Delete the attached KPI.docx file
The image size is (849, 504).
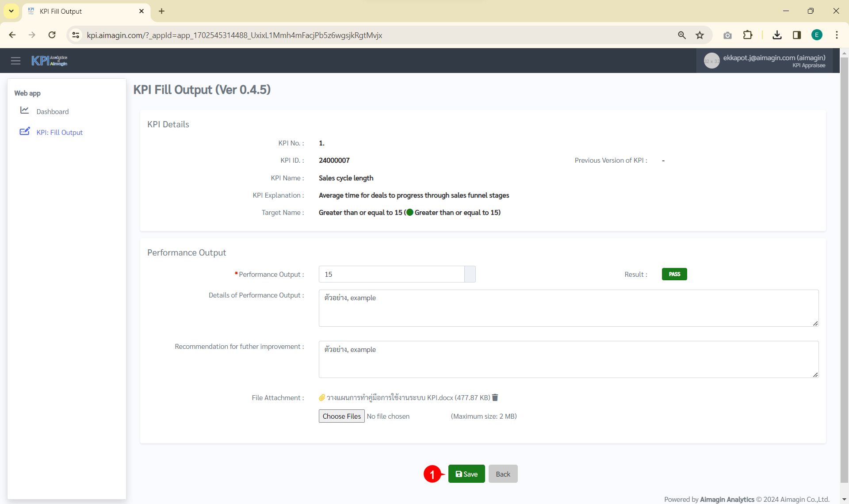tap(495, 397)
